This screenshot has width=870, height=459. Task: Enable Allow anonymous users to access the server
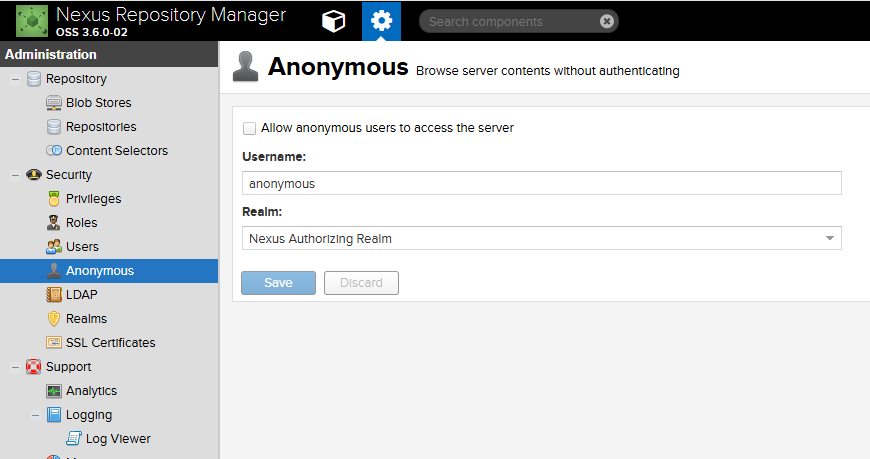pyautogui.click(x=249, y=128)
